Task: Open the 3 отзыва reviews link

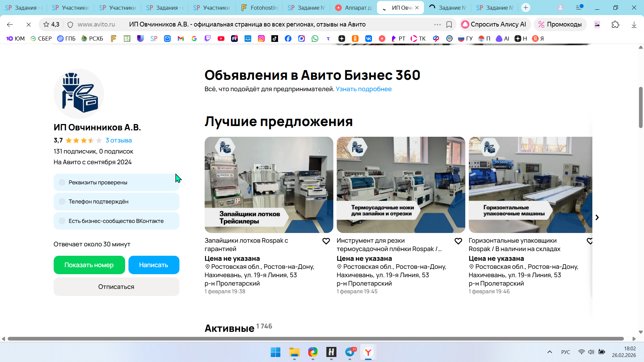Action: point(118,140)
